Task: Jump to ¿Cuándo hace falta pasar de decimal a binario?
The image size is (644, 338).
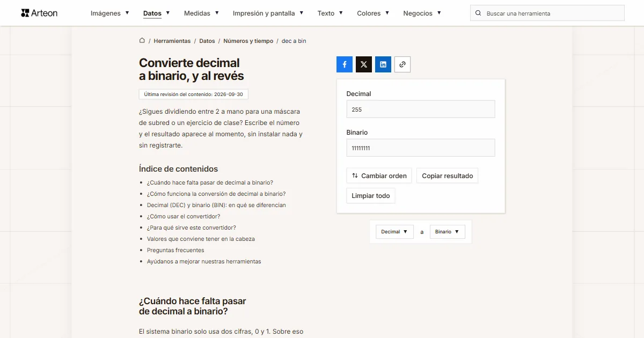Action: [x=210, y=182]
